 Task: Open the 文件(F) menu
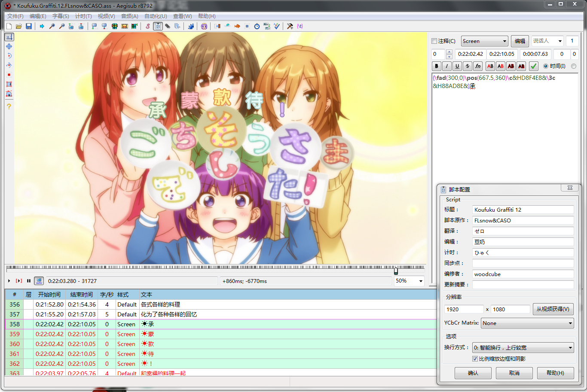point(15,16)
